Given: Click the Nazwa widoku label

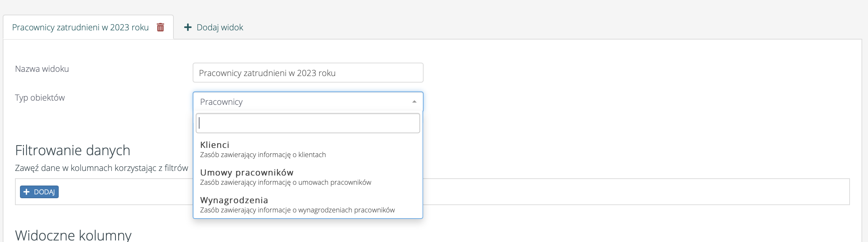Looking at the screenshot, I should pos(42,69).
